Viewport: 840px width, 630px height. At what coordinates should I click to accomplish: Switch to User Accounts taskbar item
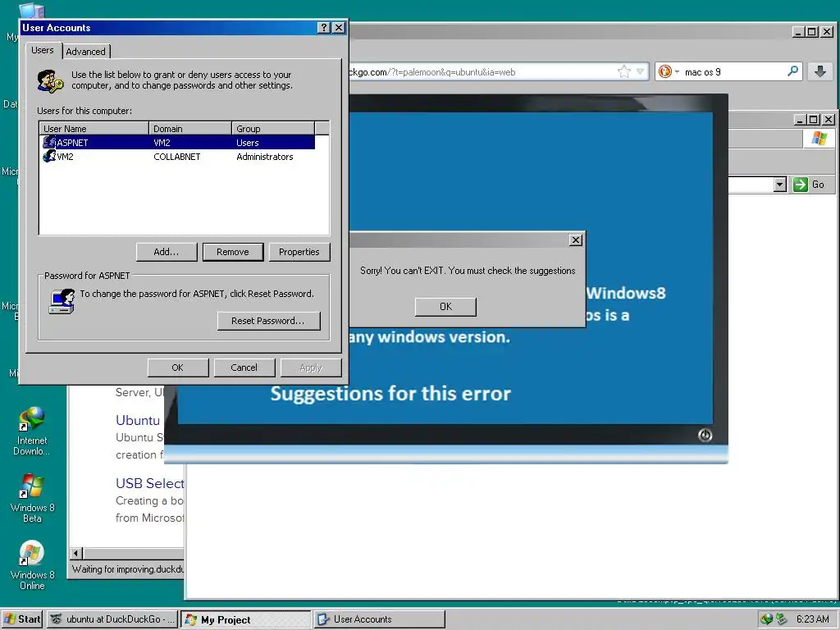379,619
